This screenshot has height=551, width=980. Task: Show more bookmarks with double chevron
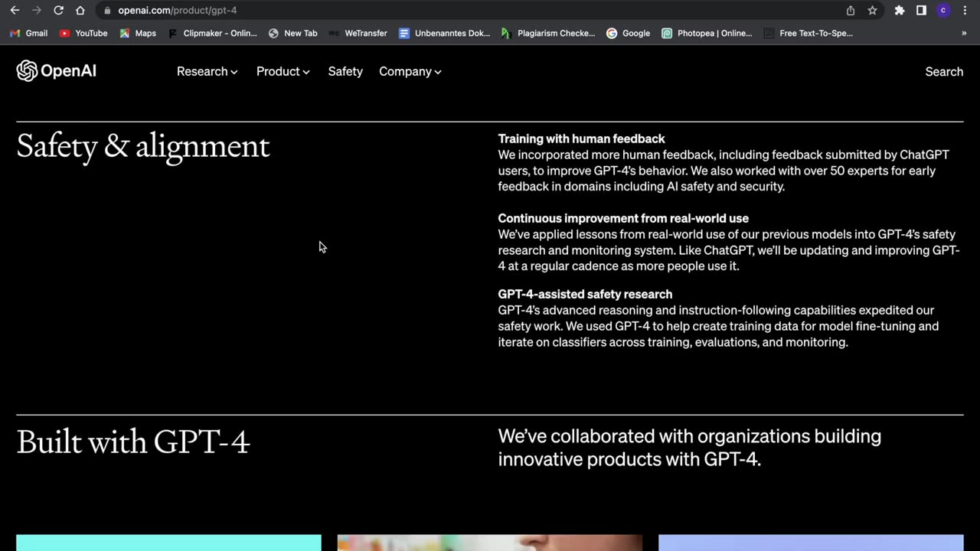pyautogui.click(x=964, y=33)
